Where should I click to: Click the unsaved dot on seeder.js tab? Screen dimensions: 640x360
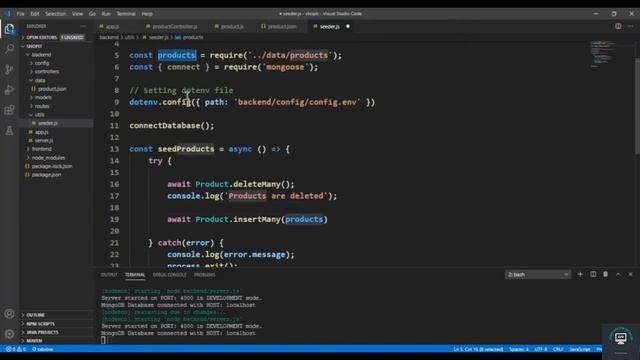tap(348, 27)
